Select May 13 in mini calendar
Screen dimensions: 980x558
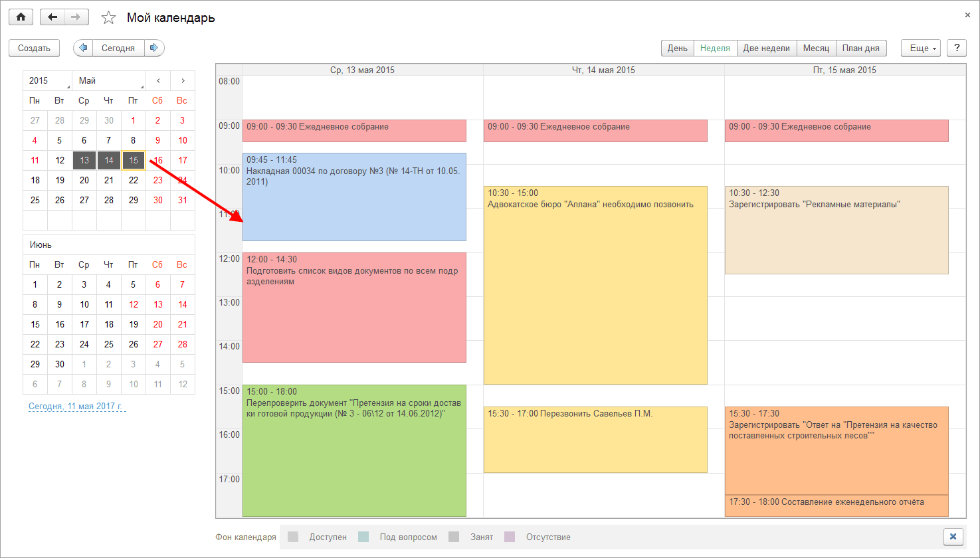pyautogui.click(x=84, y=160)
